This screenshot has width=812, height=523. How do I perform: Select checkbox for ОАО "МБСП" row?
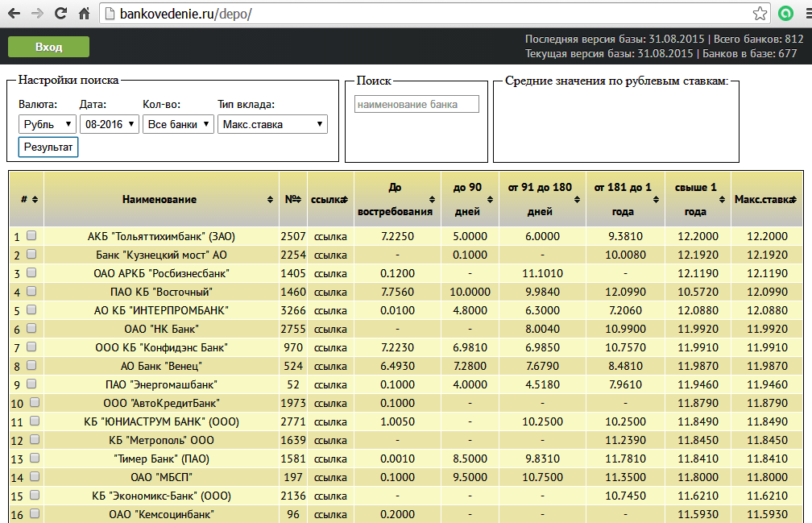click(x=35, y=476)
